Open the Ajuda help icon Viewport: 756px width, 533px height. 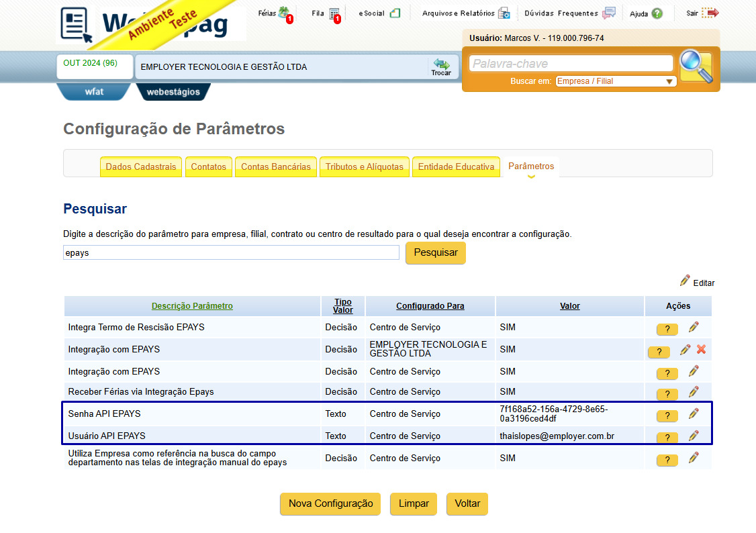click(657, 13)
